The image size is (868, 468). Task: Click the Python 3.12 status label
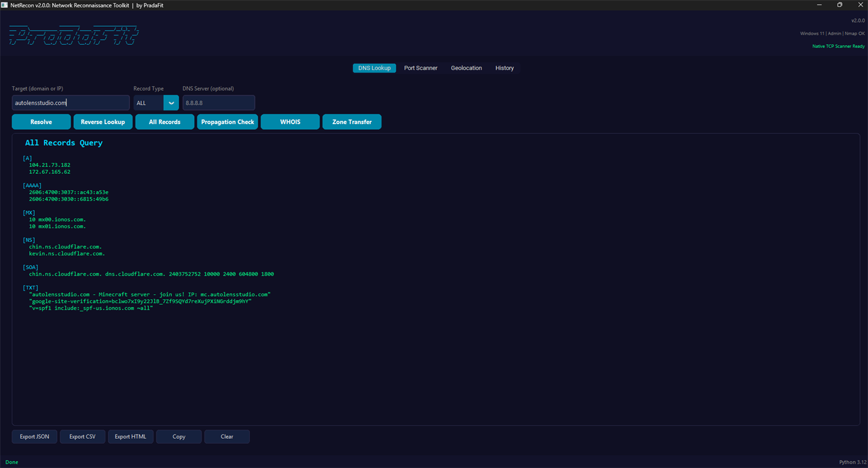(x=852, y=462)
